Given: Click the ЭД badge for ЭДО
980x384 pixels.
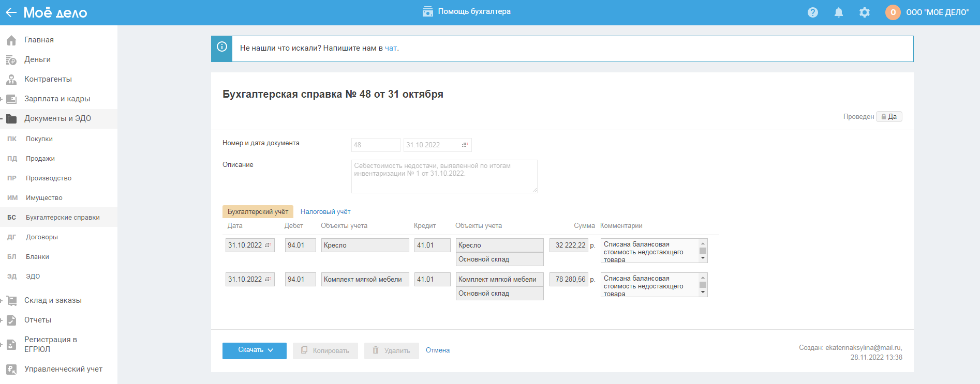Looking at the screenshot, I should (12, 277).
